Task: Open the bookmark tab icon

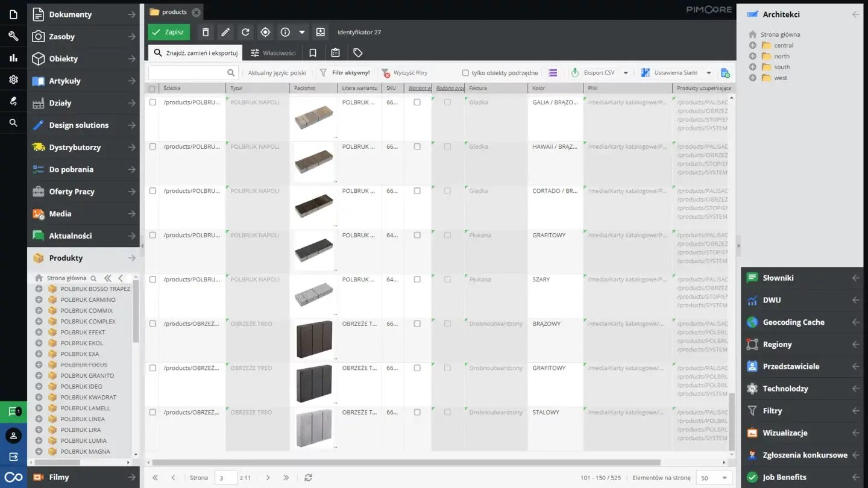Action: pos(313,53)
